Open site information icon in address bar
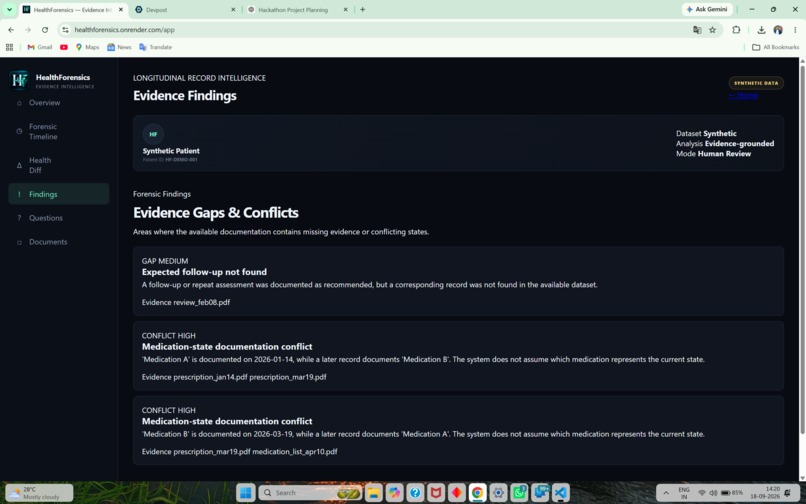The width and height of the screenshot is (806, 504). pos(65,30)
